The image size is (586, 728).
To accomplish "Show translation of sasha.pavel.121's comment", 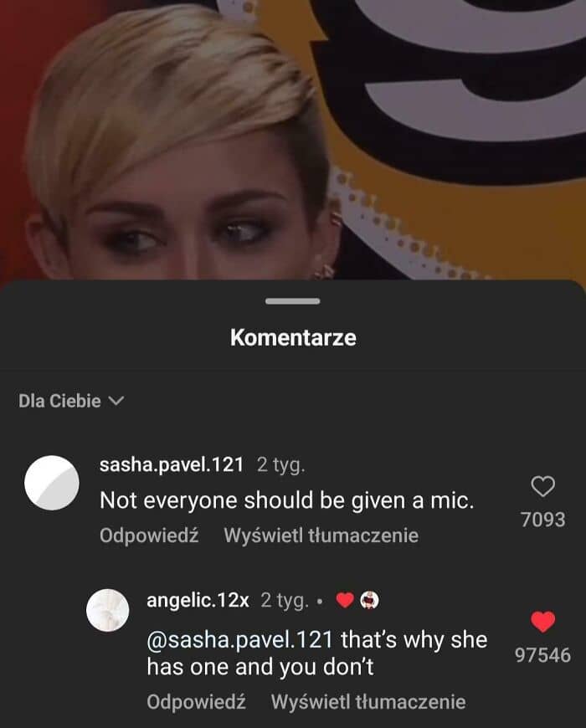I will point(321,536).
